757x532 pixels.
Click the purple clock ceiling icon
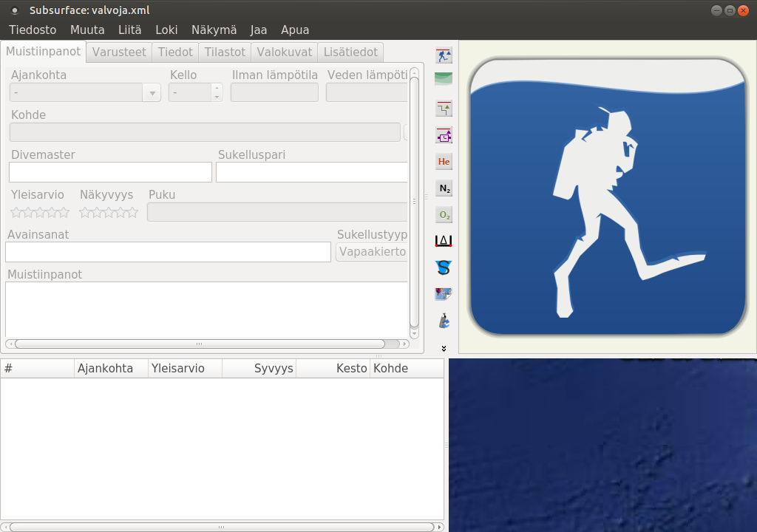pos(444,136)
